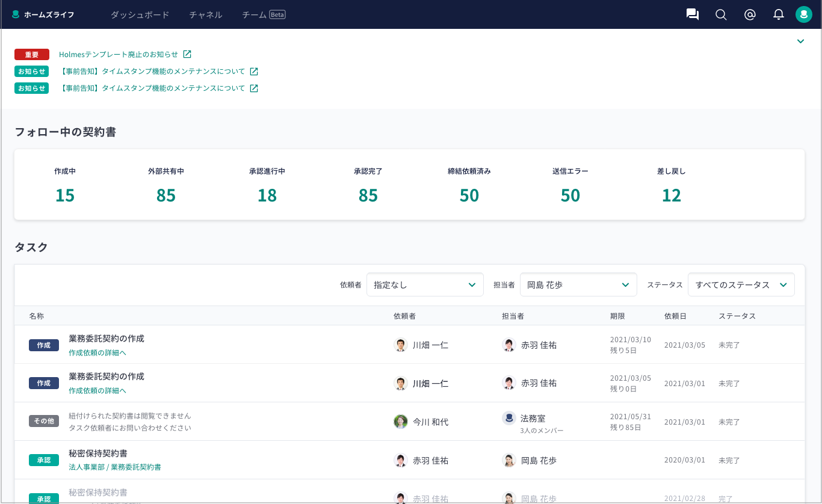Click 差し戻し count 12

(x=672, y=195)
